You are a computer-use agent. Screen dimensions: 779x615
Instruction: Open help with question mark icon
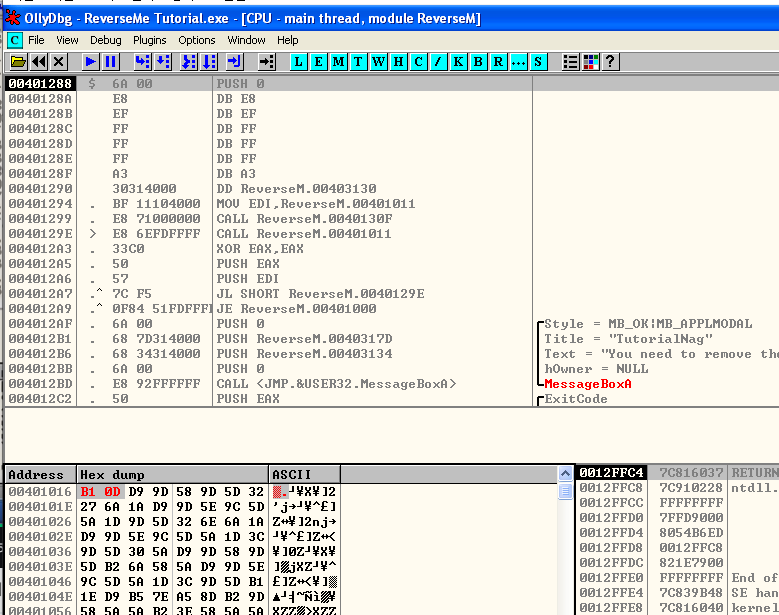click(610, 62)
